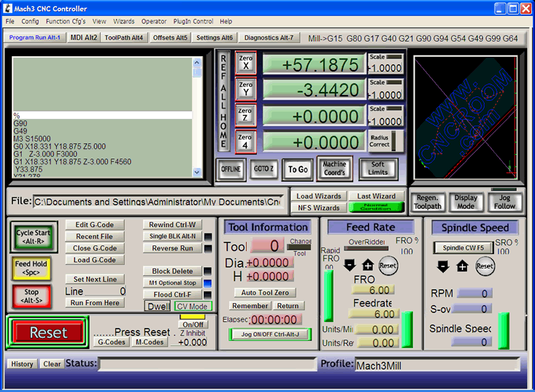Image resolution: width=535 pixels, height=392 pixels.
Task: Click the Zero 4 axis button
Action: click(246, 142)
